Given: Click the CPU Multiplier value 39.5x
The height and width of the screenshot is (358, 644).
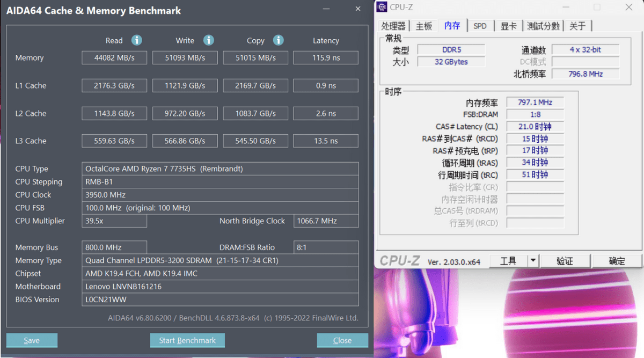Looking at the screenshot, I should [x=114, y=221].
